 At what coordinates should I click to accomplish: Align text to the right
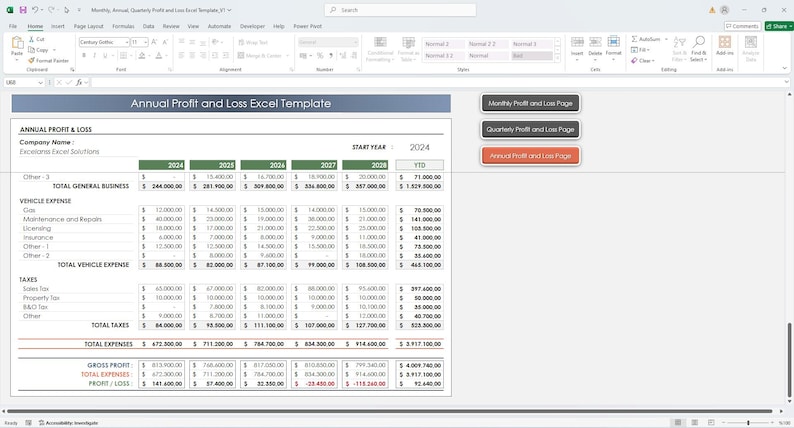[x=203, y=55]
